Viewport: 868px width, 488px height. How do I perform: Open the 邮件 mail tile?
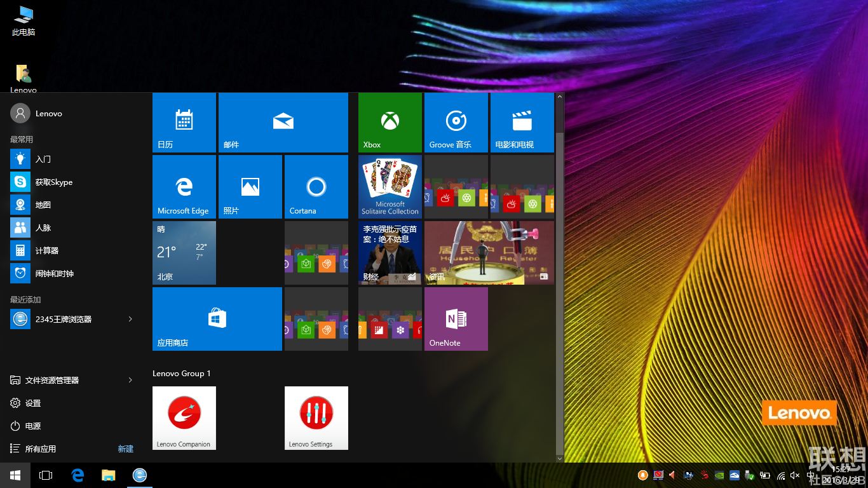(x=283, y=122)
